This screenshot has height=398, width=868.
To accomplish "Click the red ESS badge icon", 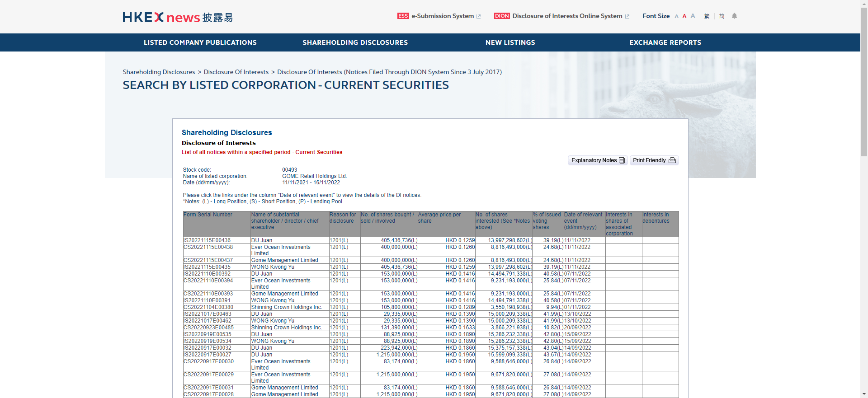I will click(x=403, y=16).
